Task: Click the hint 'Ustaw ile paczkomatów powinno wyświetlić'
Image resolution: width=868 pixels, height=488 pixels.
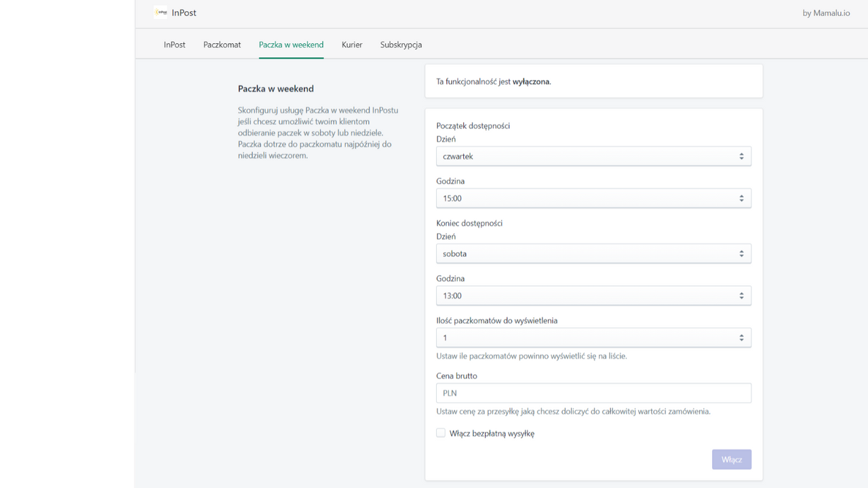Action: tap(532, 356)
